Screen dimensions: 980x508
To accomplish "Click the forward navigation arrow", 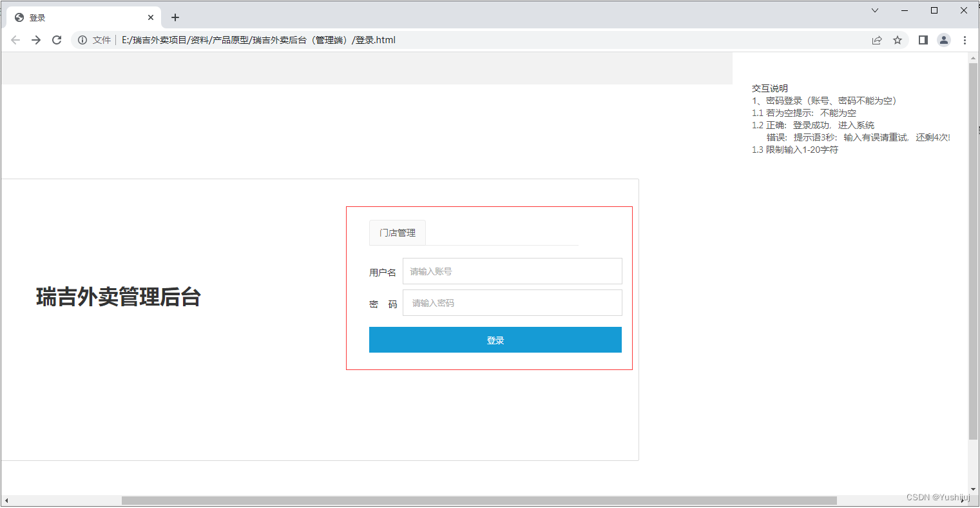I will tap(36, 39).
